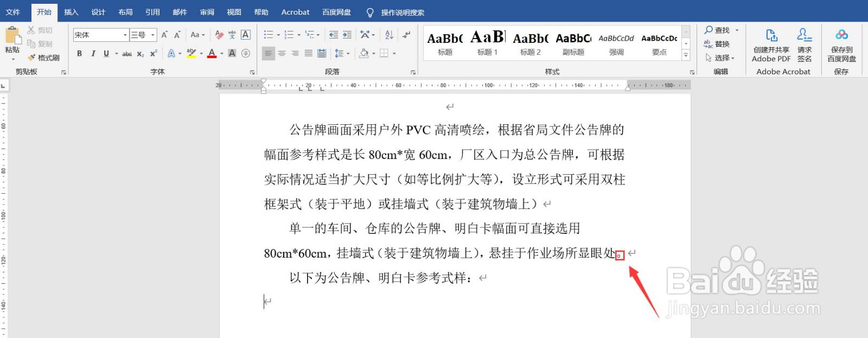This screenshot has height=338, width=868.
Task: Open the 文件 menu
Action: tap(12, 12)
